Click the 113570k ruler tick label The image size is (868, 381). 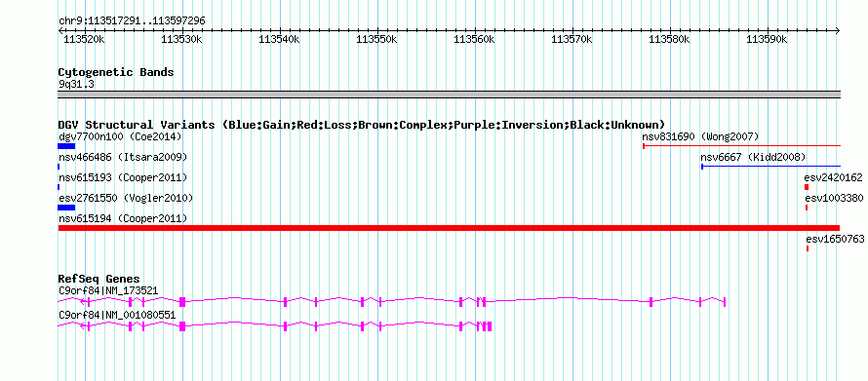(572, 40)
